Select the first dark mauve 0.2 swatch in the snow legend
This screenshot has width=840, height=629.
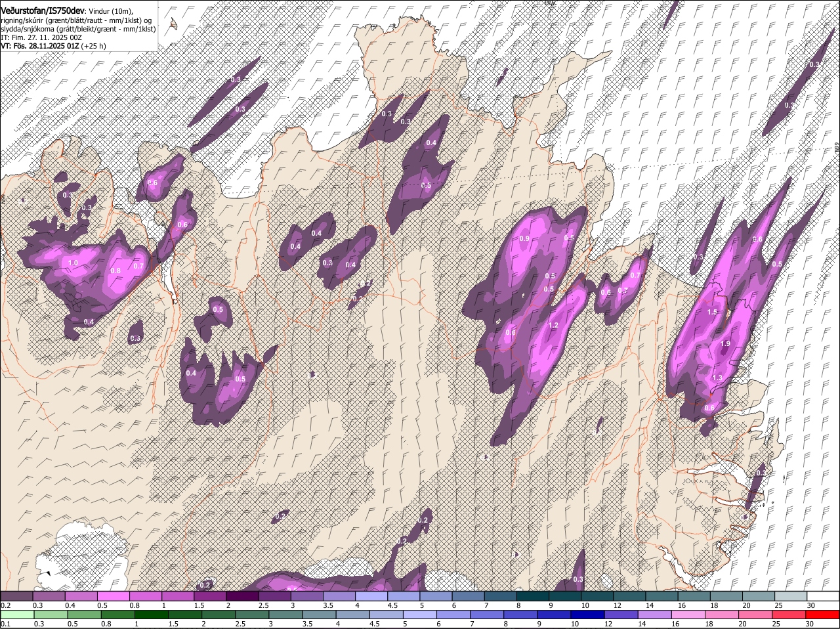[x=17, y=596]
